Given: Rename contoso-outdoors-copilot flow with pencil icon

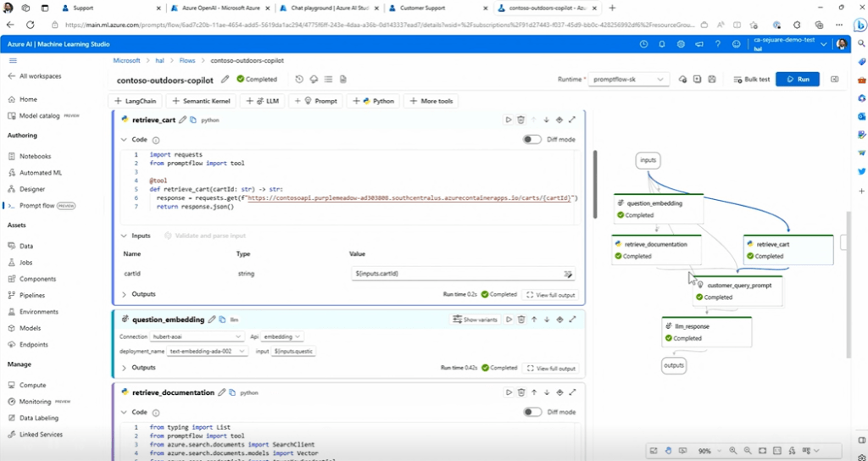Looking at the screenshot, I should (225, 79).
